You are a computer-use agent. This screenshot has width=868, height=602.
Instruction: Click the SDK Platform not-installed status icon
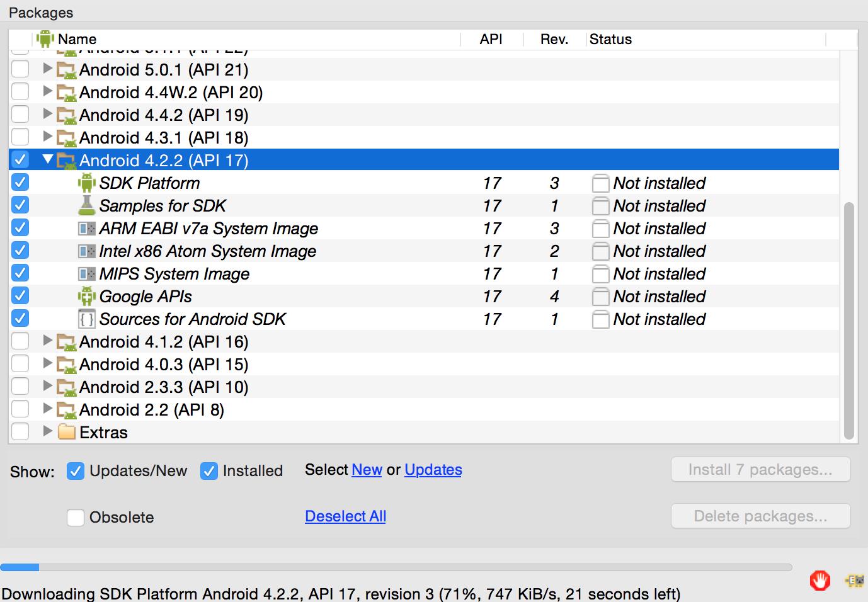601,183
